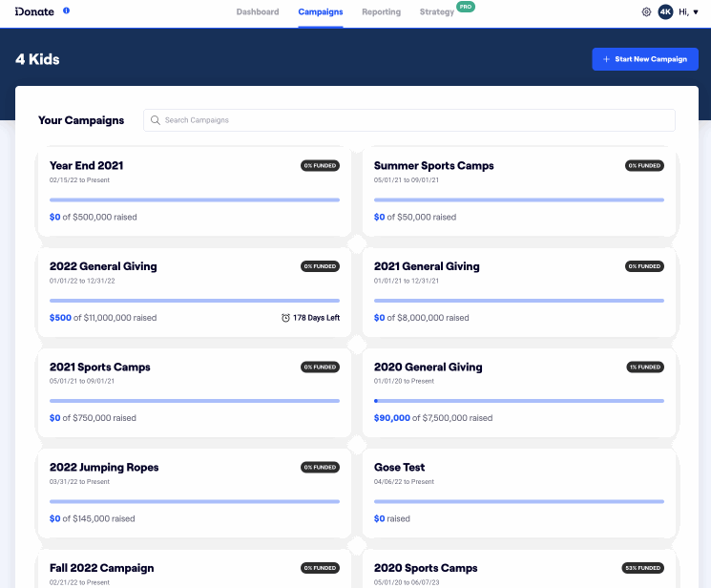Click the date range 01/01/22 to 12/31/22

(x=82, y=281)
